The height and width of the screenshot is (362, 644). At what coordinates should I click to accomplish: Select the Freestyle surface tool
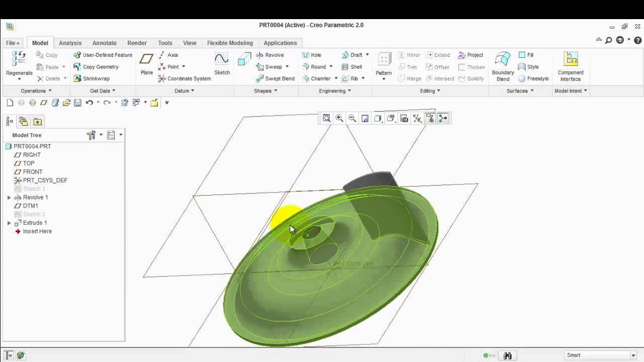[533, 78]
